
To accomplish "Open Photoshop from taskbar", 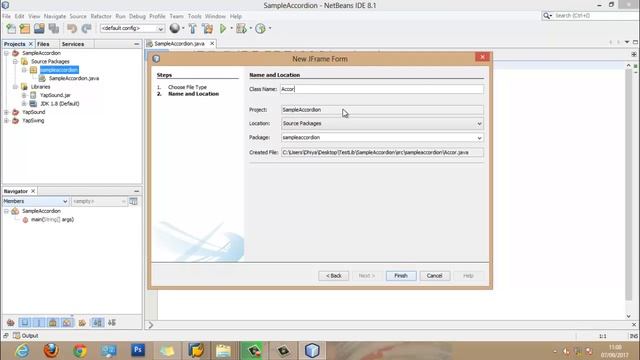I will 138,351.
